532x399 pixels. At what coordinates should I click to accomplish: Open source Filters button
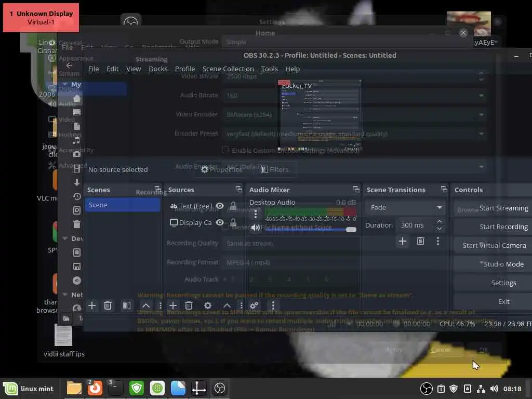tap(274, 169)
